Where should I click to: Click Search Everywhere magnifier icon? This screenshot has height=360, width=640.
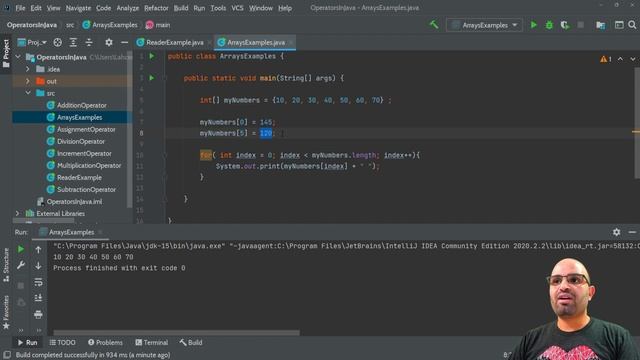[x=632, y=25]
